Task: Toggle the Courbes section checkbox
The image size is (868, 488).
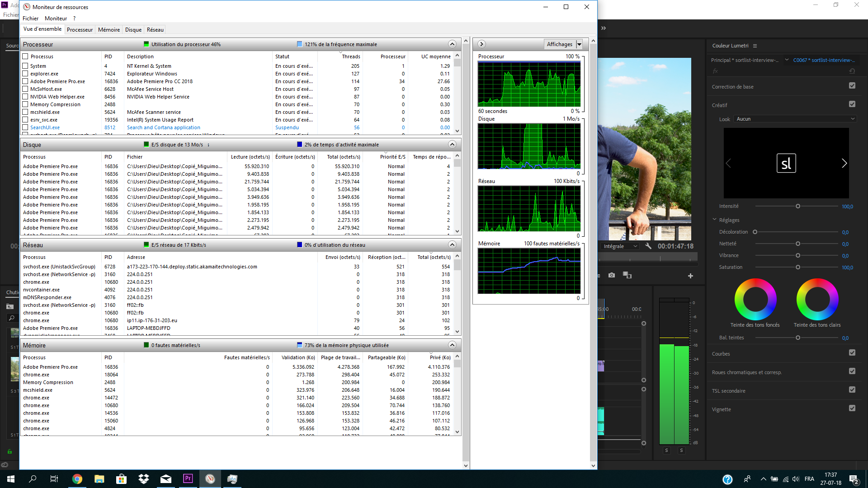Action: (x=852, y=353)
